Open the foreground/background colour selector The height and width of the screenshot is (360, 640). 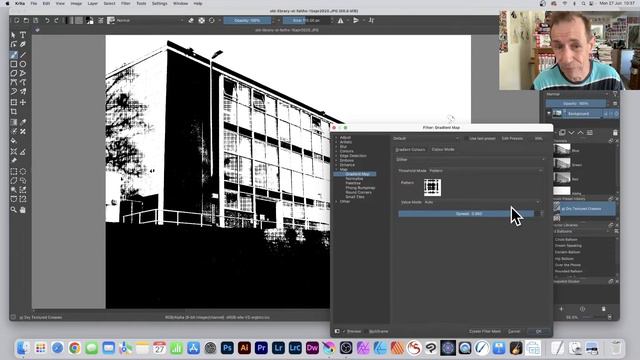coord(90,20)
